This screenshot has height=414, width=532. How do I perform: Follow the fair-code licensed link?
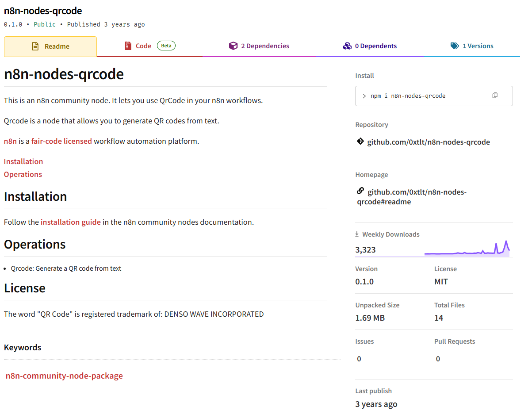pos(61,141)
